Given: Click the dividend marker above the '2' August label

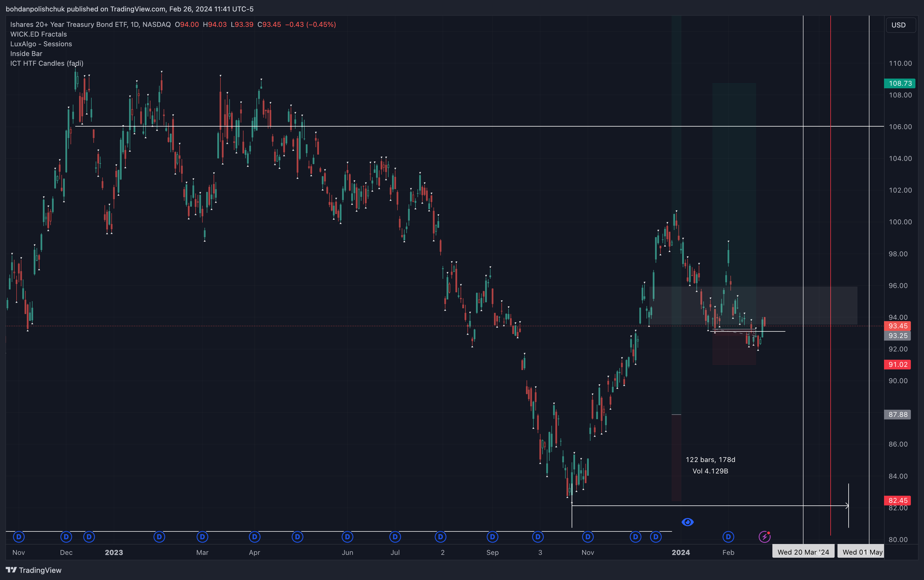Looking at the screenshot, I should [441, 537].
